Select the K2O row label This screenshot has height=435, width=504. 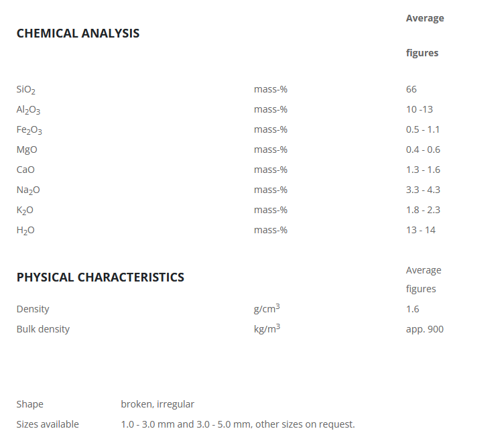[25, 210]
